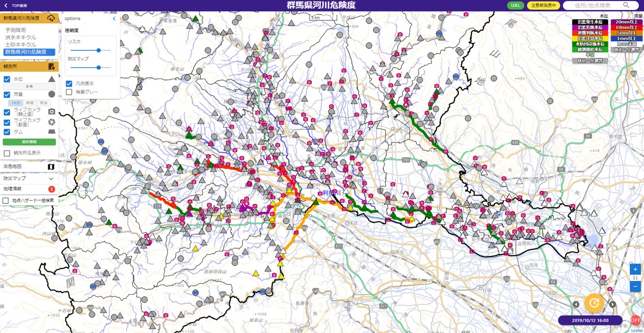Click the orange clock refresh icon

[594, 303]
